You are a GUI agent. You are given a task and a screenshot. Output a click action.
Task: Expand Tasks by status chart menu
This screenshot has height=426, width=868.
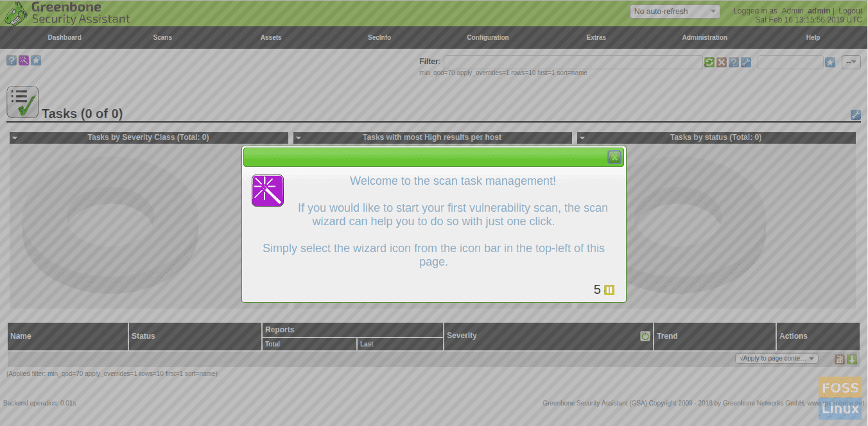point(582,137)
